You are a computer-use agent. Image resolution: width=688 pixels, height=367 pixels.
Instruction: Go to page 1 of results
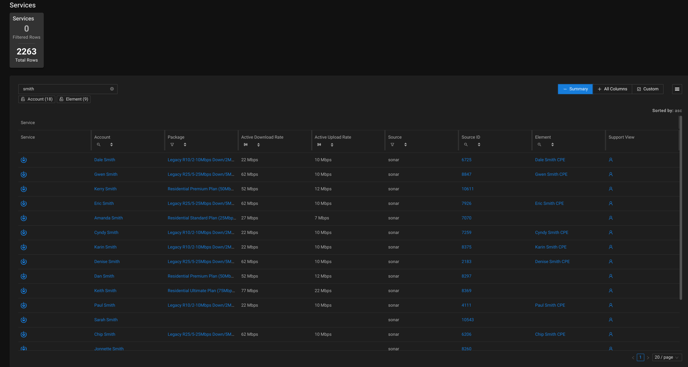[x=641, y=357]
